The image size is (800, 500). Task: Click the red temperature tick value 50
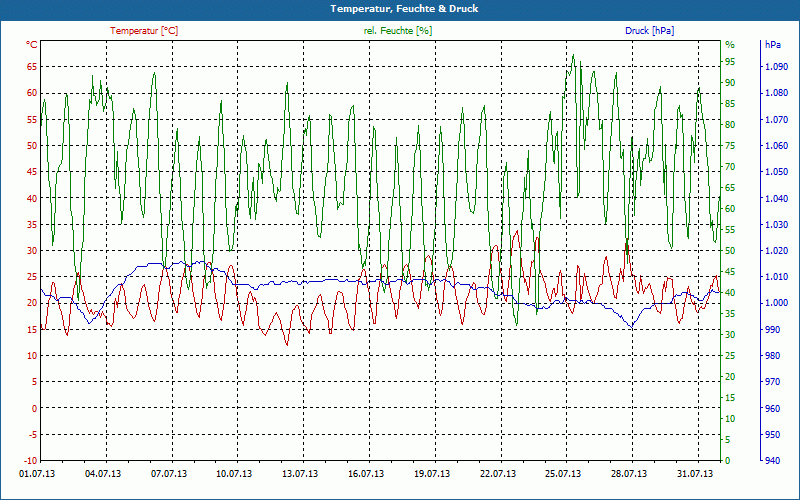coord(32,145)
